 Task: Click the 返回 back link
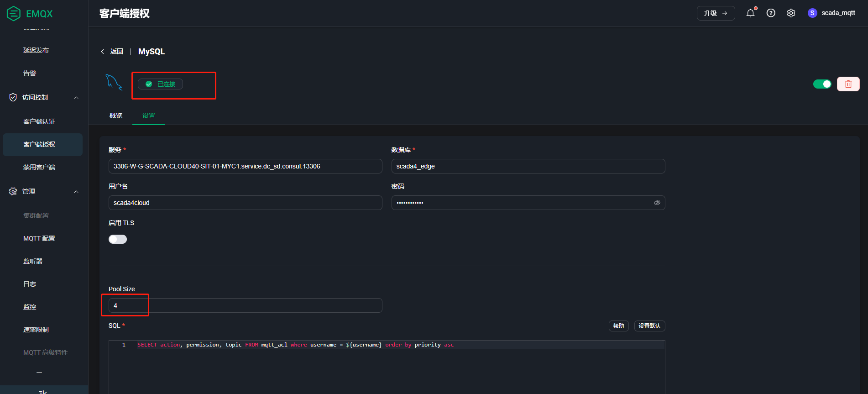(x=117, y=52)
